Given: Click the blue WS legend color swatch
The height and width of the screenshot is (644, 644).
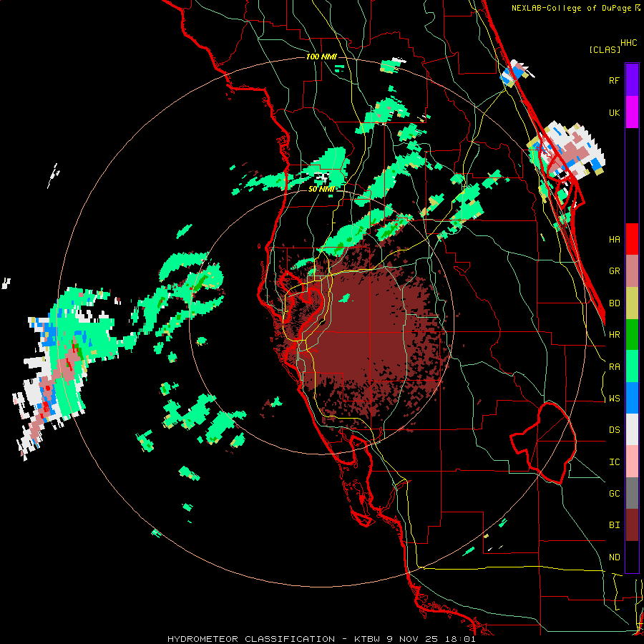Looking at the screenshot, I should pyautogui.click(x=632, y=398).
